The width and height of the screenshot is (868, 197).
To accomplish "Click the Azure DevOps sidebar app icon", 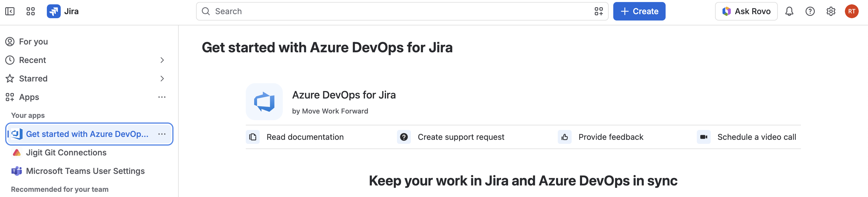I will [x=17, y=134].
